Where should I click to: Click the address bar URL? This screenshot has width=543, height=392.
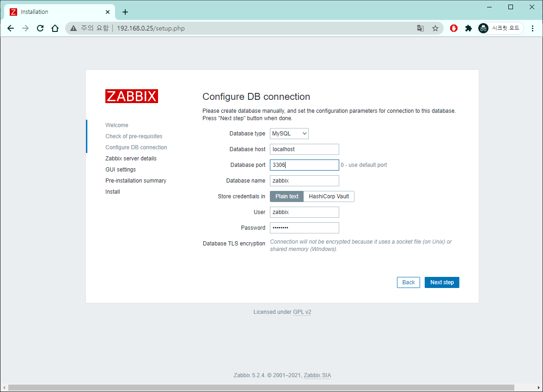click(x=151, y=28)
